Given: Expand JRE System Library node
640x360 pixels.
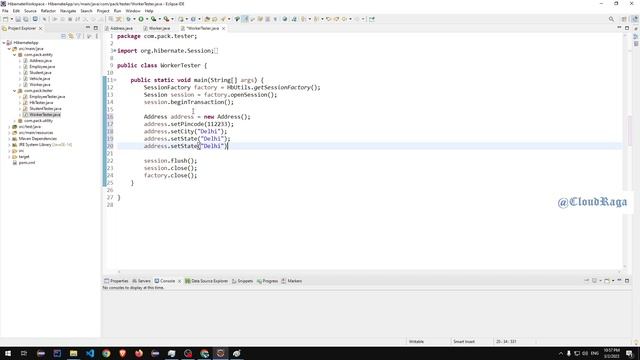Looking at the screenshot, I should click(9, 144).
